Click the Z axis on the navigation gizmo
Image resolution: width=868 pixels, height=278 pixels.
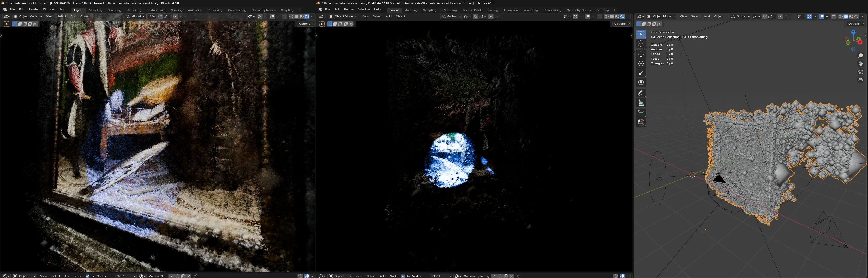[x=853, y=32]
